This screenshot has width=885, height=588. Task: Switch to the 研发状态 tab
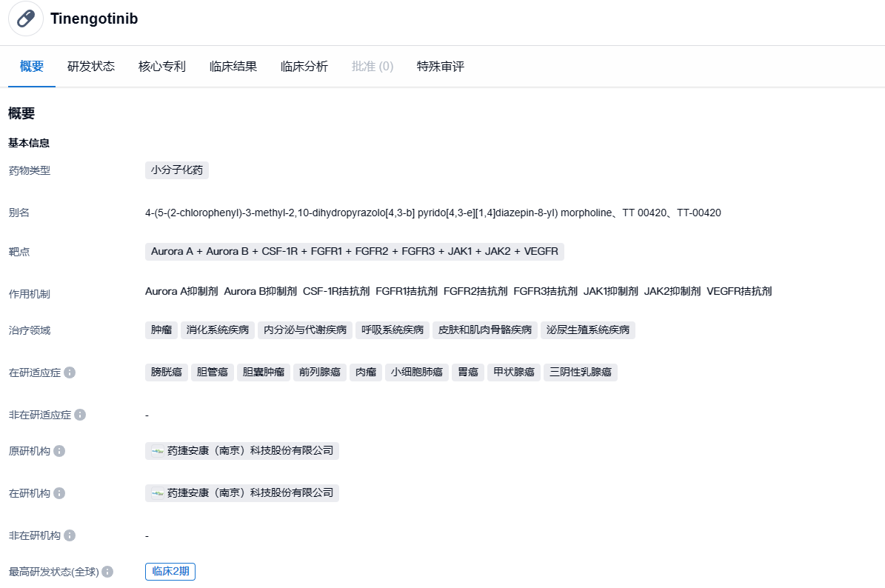point(91,67)
